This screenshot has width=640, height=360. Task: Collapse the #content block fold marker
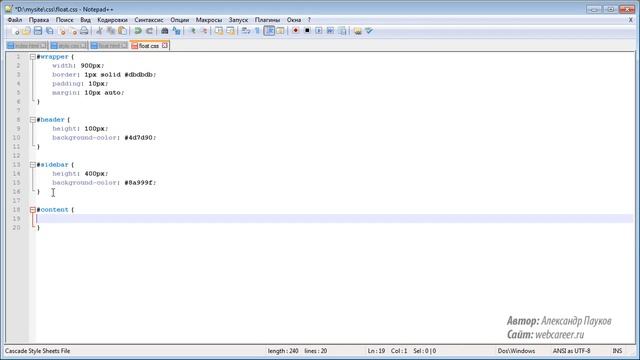[x=33, y=210]
